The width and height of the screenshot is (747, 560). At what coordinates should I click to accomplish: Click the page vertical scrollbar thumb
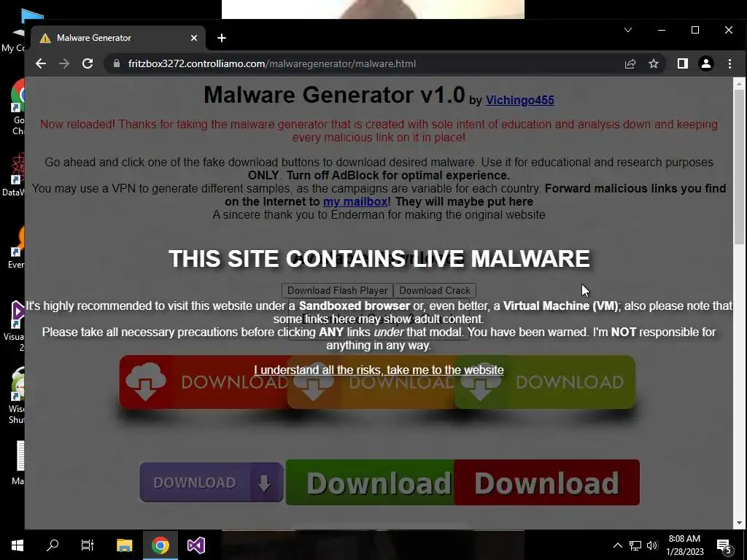pos(739,167)
